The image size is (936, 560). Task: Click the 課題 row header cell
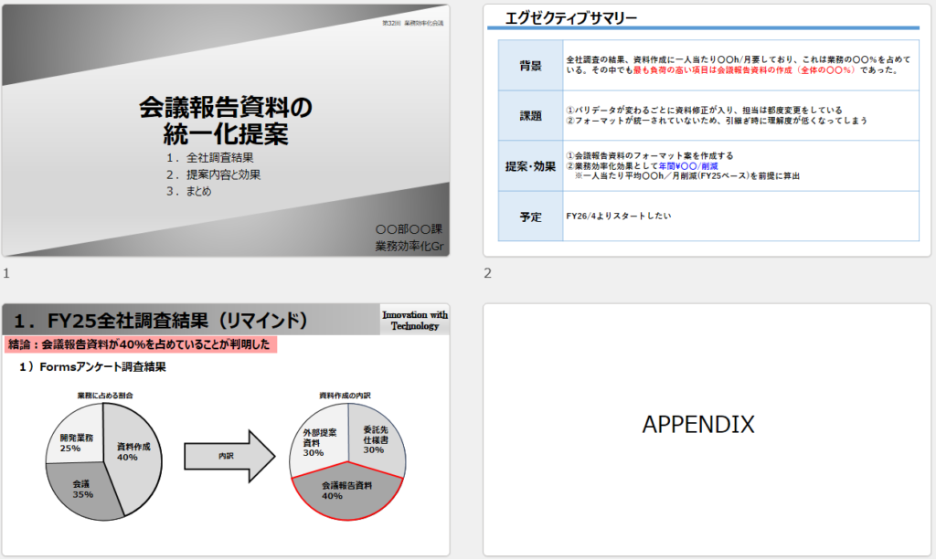click(x=530, y=115)
